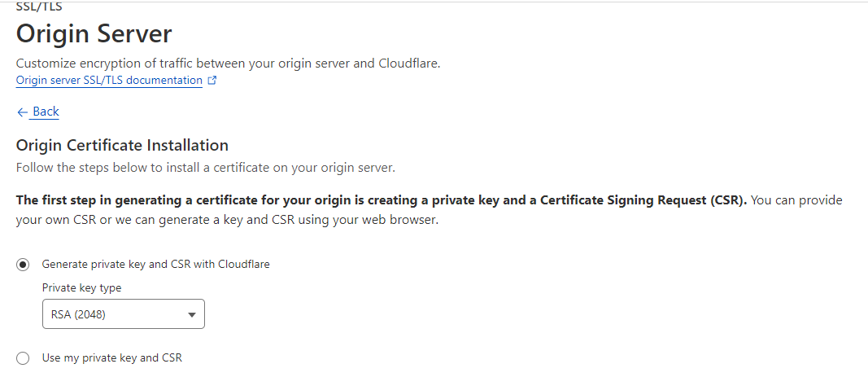The width and height of the screenshot is (868, 377).
Task: Click the left arrow icon before Back
Action: pos(22,112)
